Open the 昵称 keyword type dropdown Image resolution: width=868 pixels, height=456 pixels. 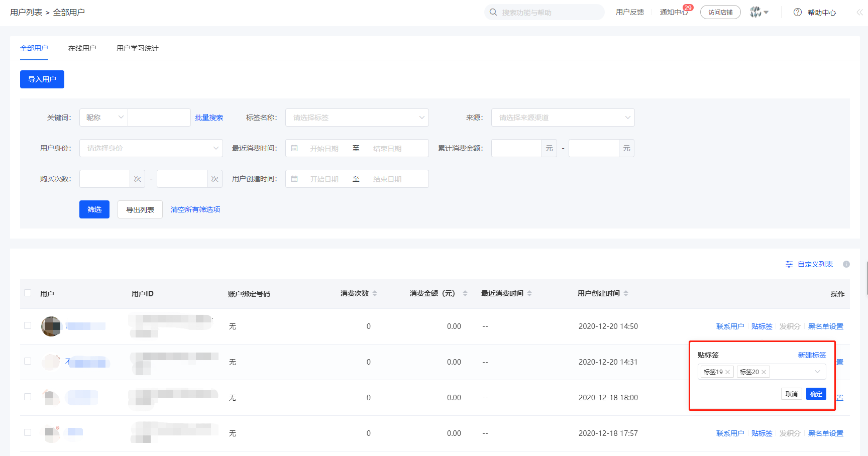click(x=103, y=118)
